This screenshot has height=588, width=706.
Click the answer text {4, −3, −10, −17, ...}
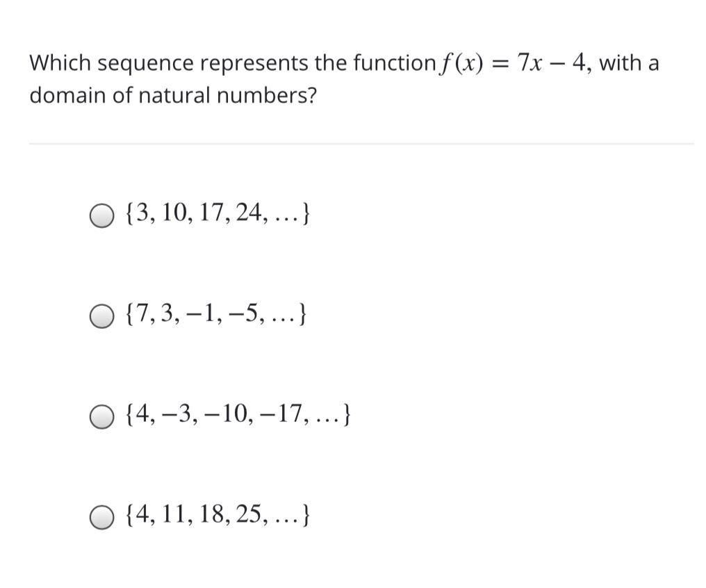236,417
